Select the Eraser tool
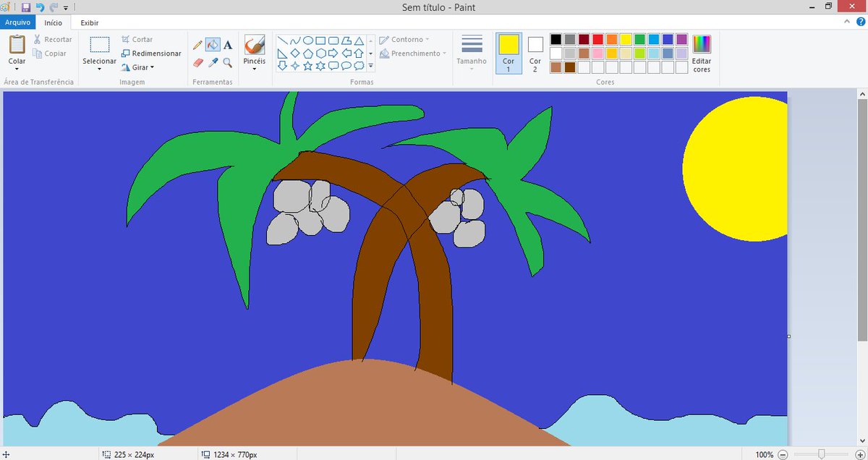The width and height of the screenshot is (868, 460). (x=197, y=63)
